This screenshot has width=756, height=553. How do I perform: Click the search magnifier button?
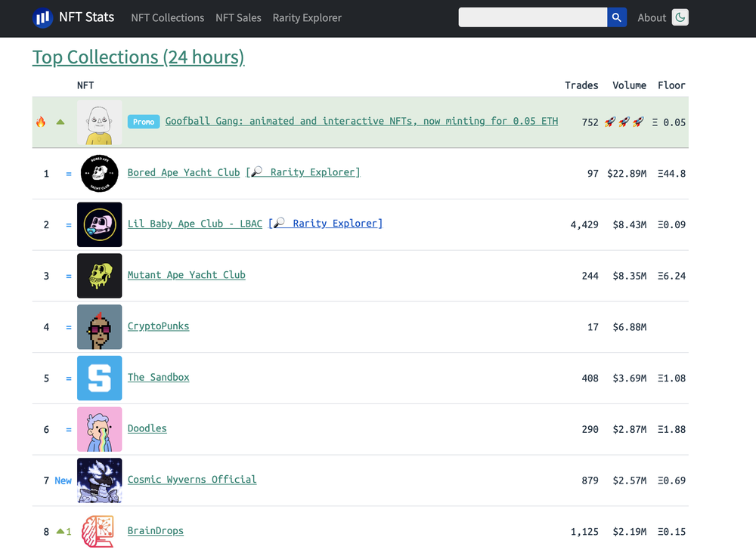(x=617, y=17)
